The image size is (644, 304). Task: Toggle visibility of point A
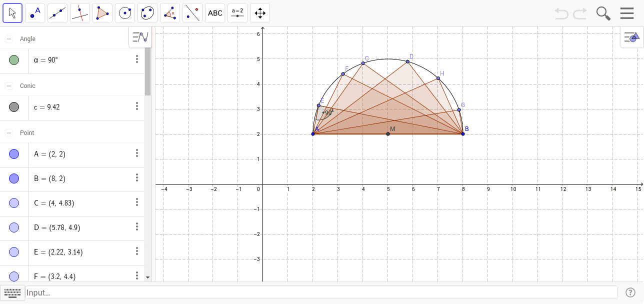[14, 154]
